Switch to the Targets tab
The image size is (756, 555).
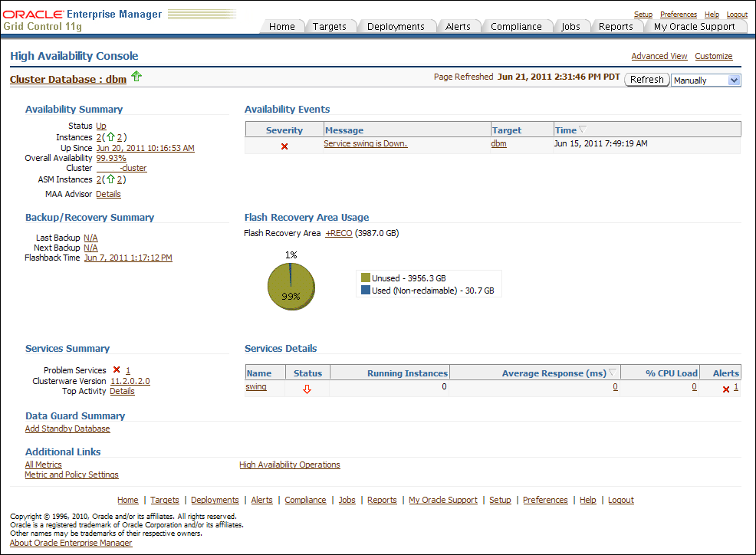pos(330,26)
